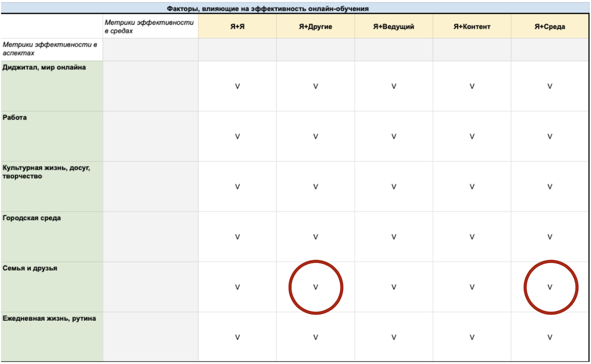This screenshot has width=591, height=364.
Task: Select the 'Я+Контент' column header
Action: pos(472,27)
